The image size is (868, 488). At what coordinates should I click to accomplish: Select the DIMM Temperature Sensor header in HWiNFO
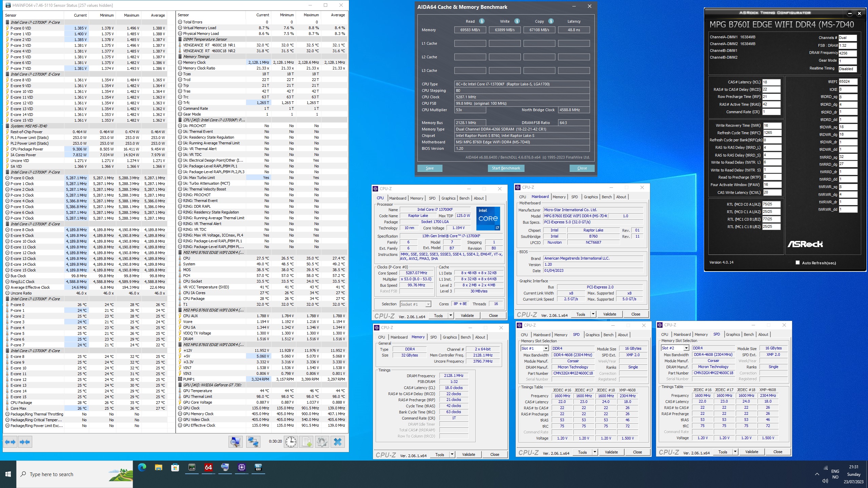(x=262, y=39)
